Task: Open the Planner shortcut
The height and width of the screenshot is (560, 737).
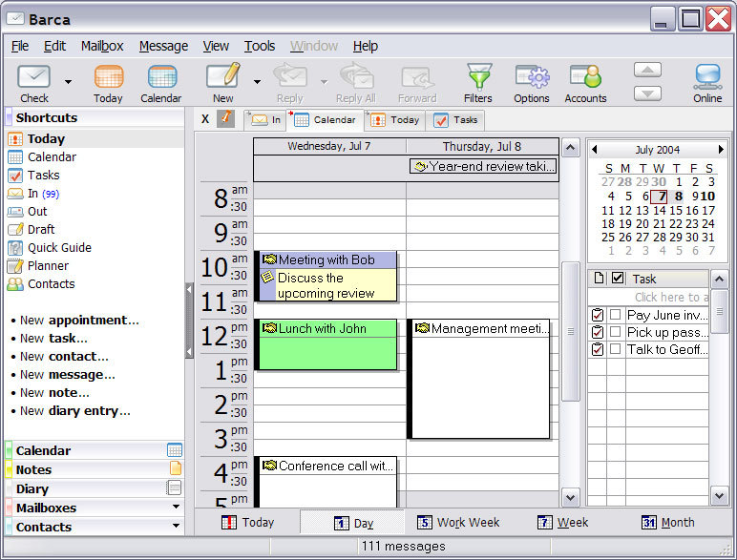Action: (48, 266)
